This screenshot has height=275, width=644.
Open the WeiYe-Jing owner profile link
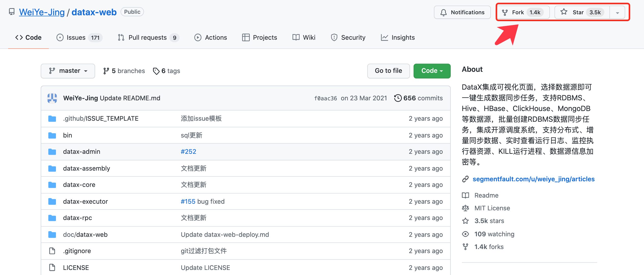42,12
